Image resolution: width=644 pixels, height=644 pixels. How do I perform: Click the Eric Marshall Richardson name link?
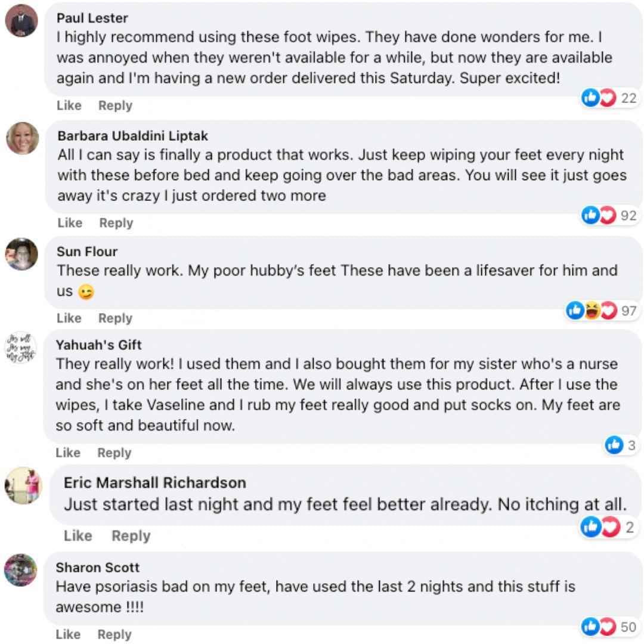pos(155,482)
